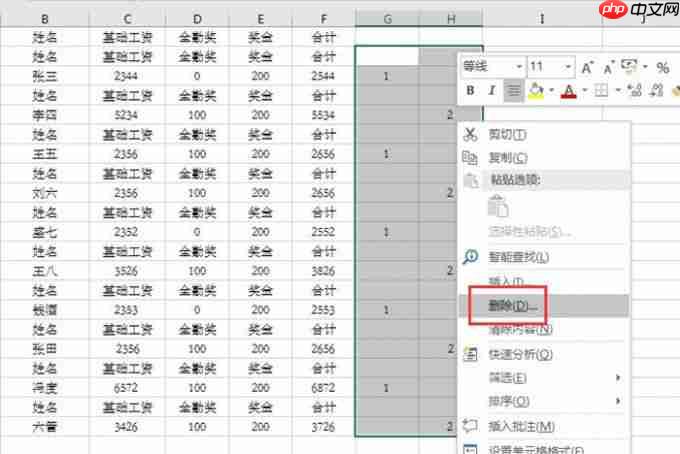Click cell with value 3526
The width and height of the screenshot is (680, 454).
coord(127,271)
